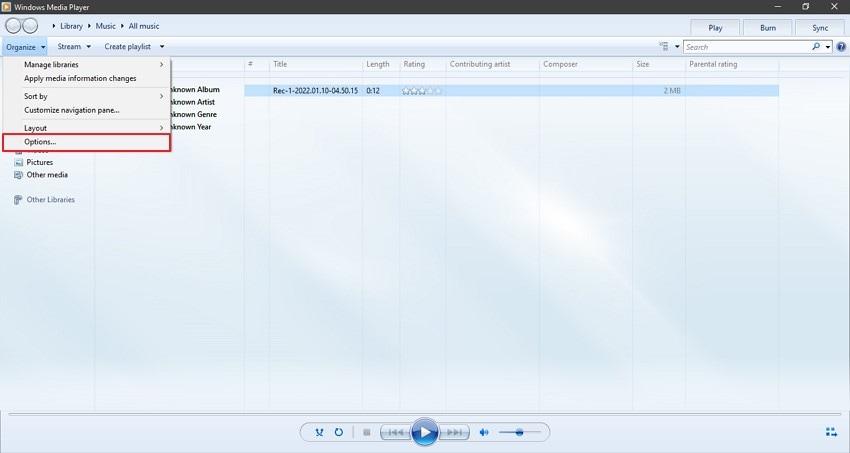This screenshot has height=453, width=850.
Task: Select Apply media information changes
Action: [87, 79]
